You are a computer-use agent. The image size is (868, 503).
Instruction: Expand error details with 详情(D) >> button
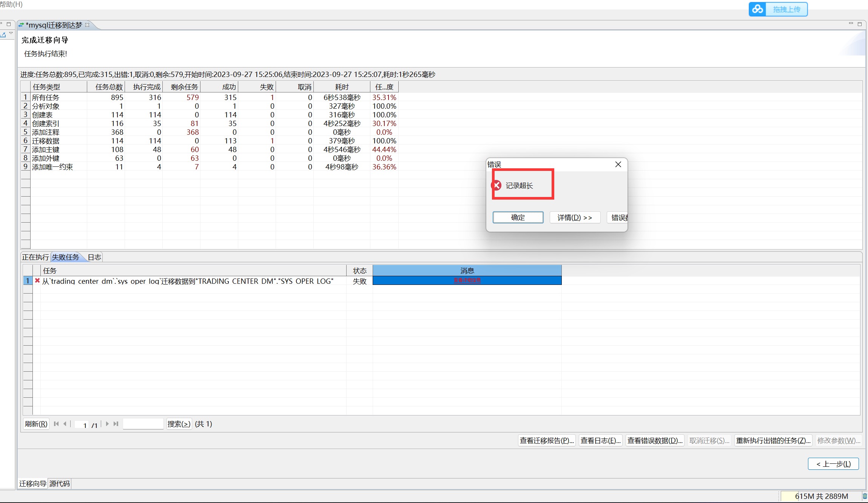[x=575, y=217]
